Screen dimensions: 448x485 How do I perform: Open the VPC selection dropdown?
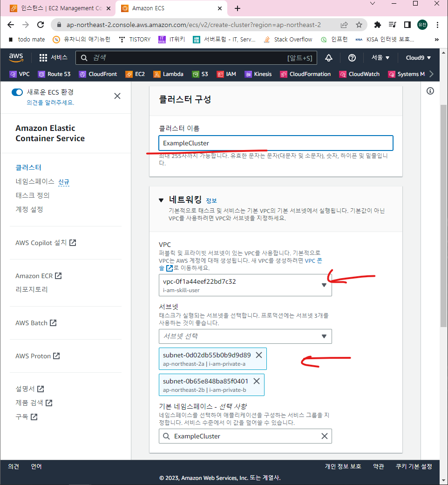pos(245,285)
